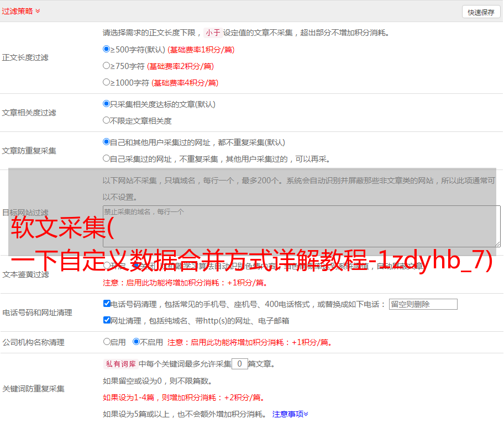Choose 只采集相关度达标的文章(默认) option
Screen dimensions: 504x424
click(x=106, y=103)
